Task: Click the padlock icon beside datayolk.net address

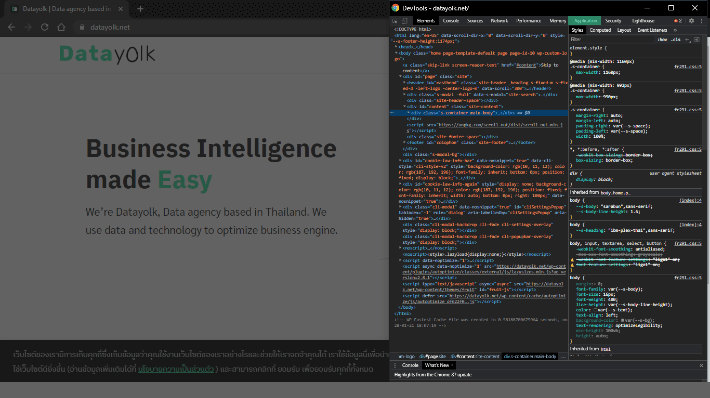Action: pos(82,27)
